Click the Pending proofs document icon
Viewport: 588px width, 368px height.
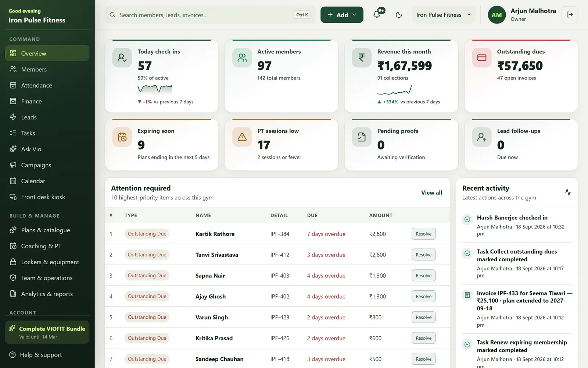pos(362,137)
